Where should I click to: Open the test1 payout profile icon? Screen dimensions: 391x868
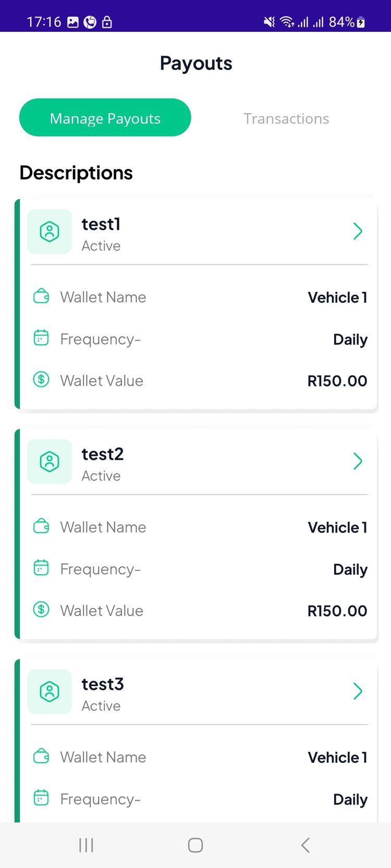pyautogui.click(x=50, y=232)
